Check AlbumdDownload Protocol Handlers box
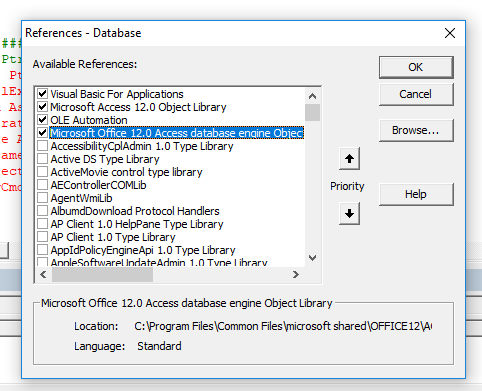Viewport: 482px width, 391px height. point(42,211)
